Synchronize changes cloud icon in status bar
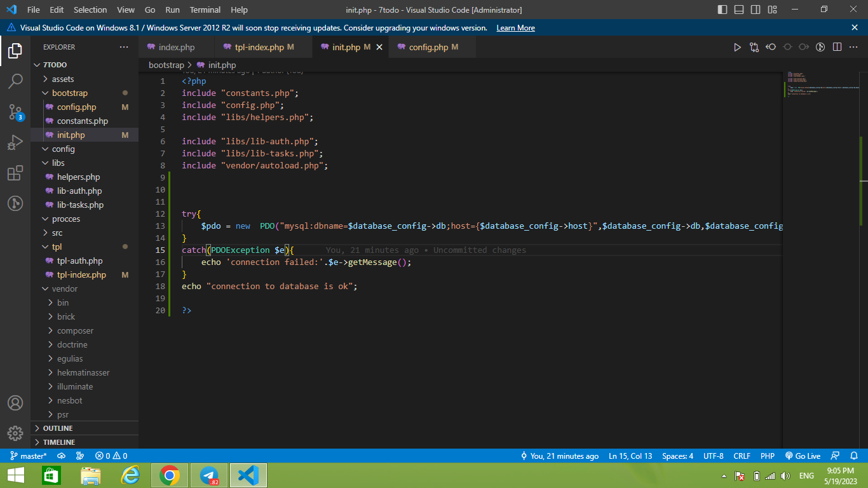This screenshot has height=488, width=868. pos(62,456)
